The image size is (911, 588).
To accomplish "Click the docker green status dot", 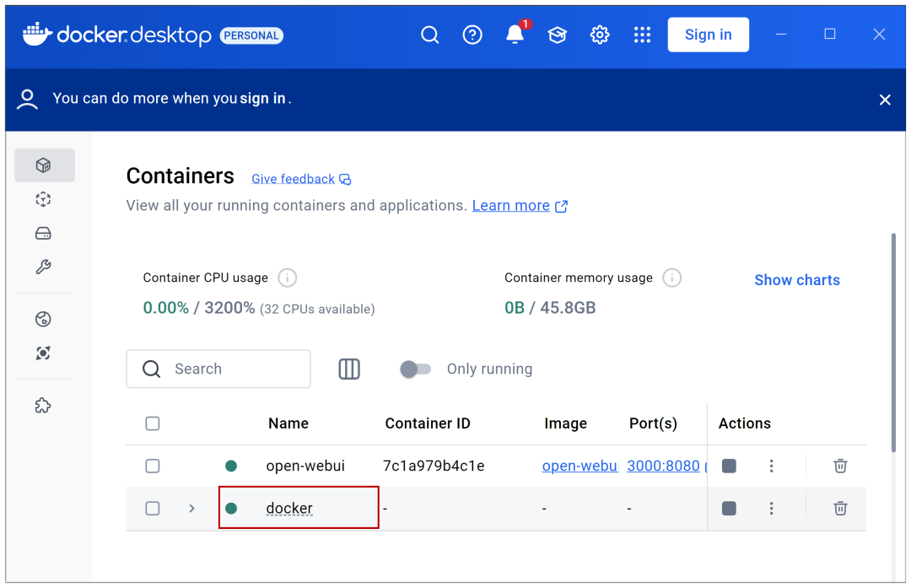I will coord(231,509).
